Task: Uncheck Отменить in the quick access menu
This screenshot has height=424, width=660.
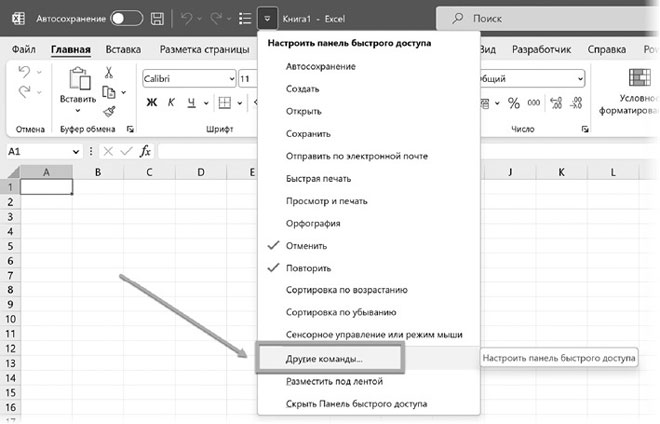Action: click(x=305, y=246)
